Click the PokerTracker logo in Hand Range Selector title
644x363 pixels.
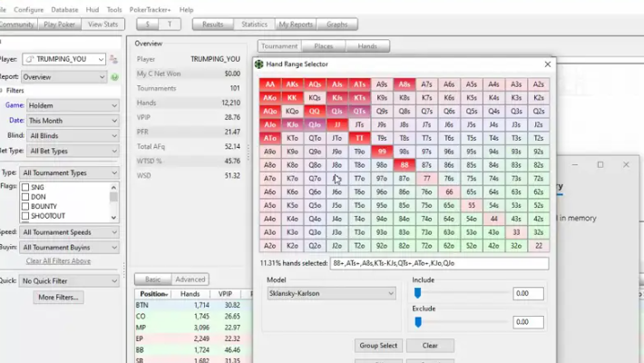[x=259, y=64]
